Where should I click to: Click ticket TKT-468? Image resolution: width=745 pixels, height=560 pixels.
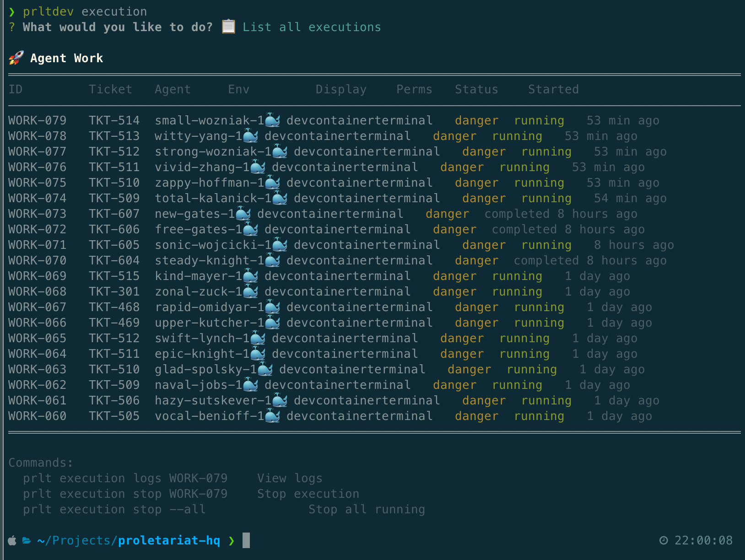(114, 307)
